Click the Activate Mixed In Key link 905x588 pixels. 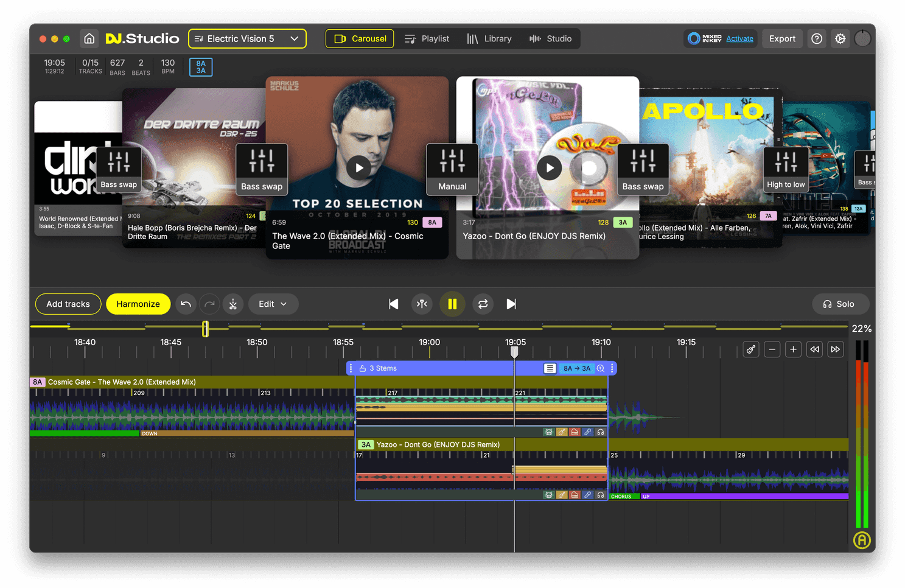coord(739,38)
